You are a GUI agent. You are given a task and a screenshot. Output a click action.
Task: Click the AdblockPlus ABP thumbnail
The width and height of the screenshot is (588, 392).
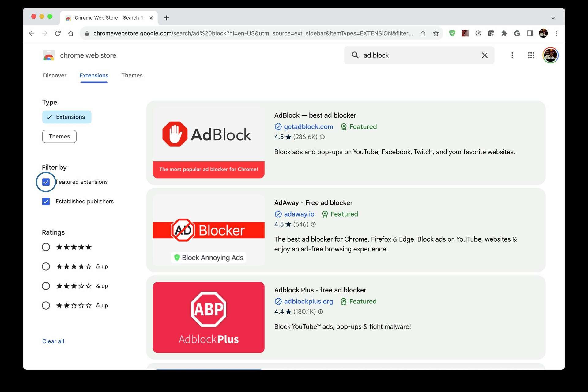click(209, 317)
